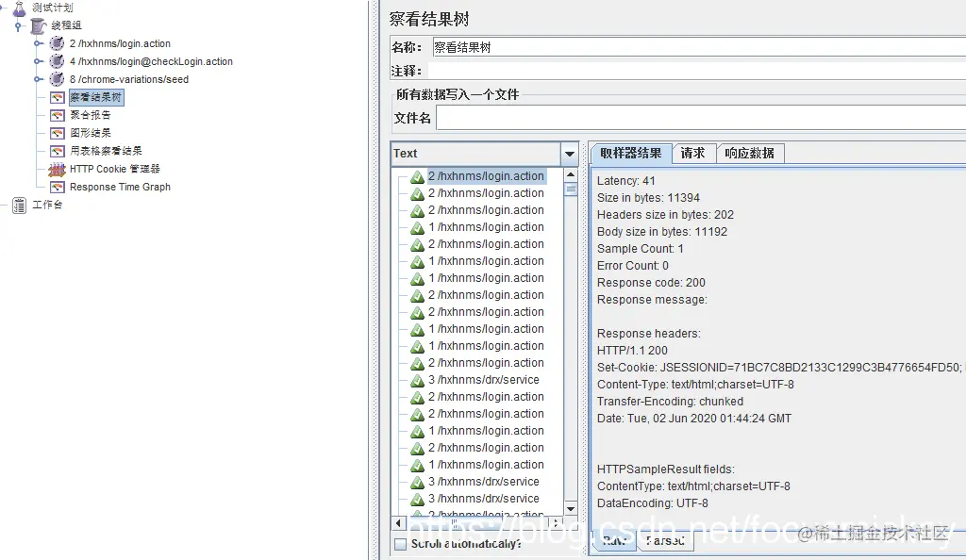
Task: Click the 线程组 thread group spool icon
Action: point(38,25)
